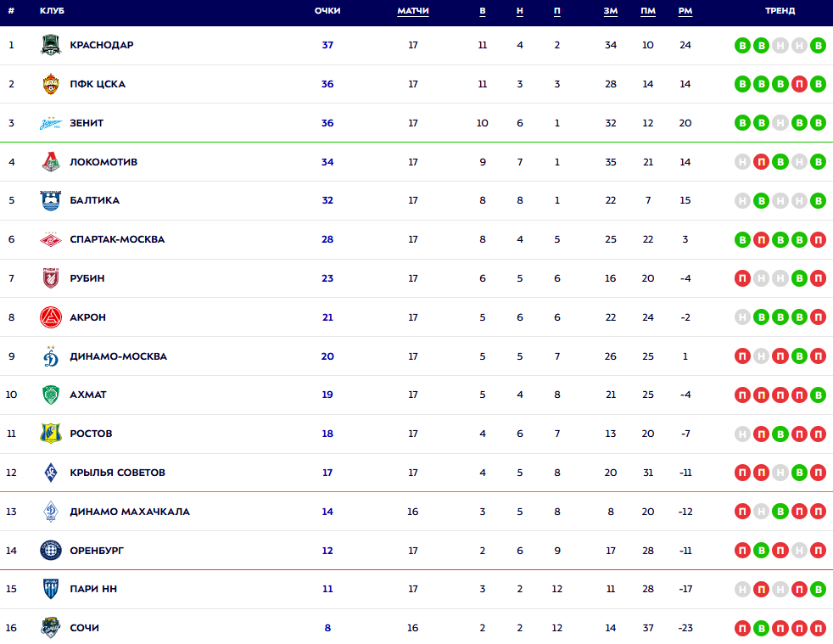Click the КРЫЛЬЯ СОВЕТОВ club name
Image resolution: width=833 pixels, height=644 pixels.
117,473
